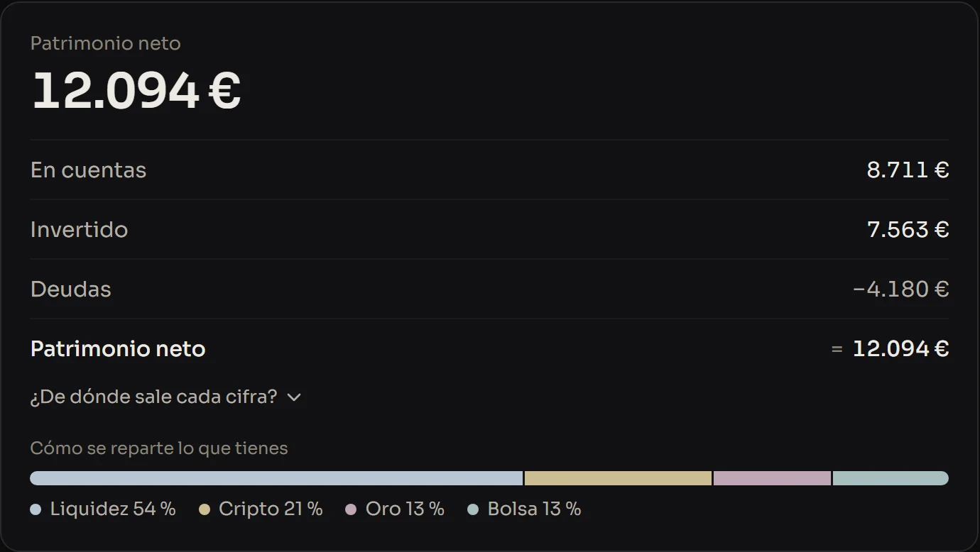Click the Cripto legend color dot
980x552 pixels.
pyautogui.click(x=205, y=509)
